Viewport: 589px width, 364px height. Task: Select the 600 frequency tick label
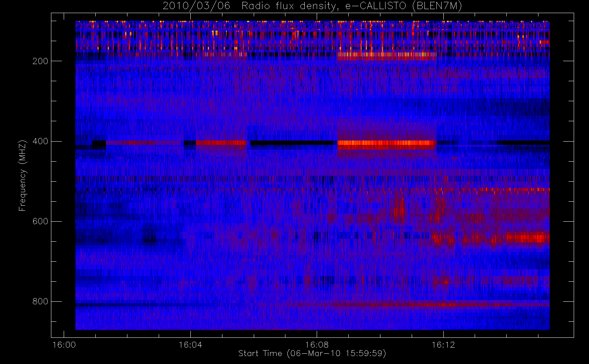click(40, 221)
